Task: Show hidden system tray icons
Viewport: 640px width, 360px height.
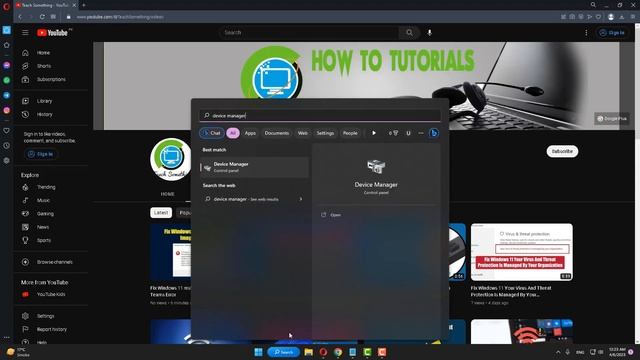Action: click(558, 352)
